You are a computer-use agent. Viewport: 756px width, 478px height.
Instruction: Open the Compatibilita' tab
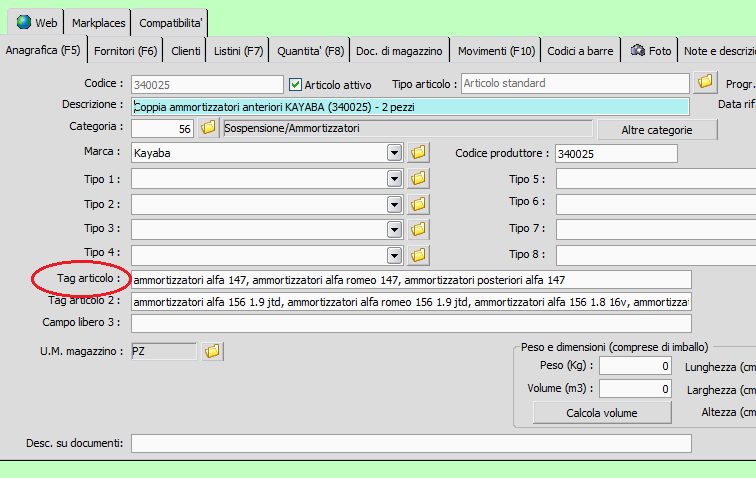(x=170, y=22)
